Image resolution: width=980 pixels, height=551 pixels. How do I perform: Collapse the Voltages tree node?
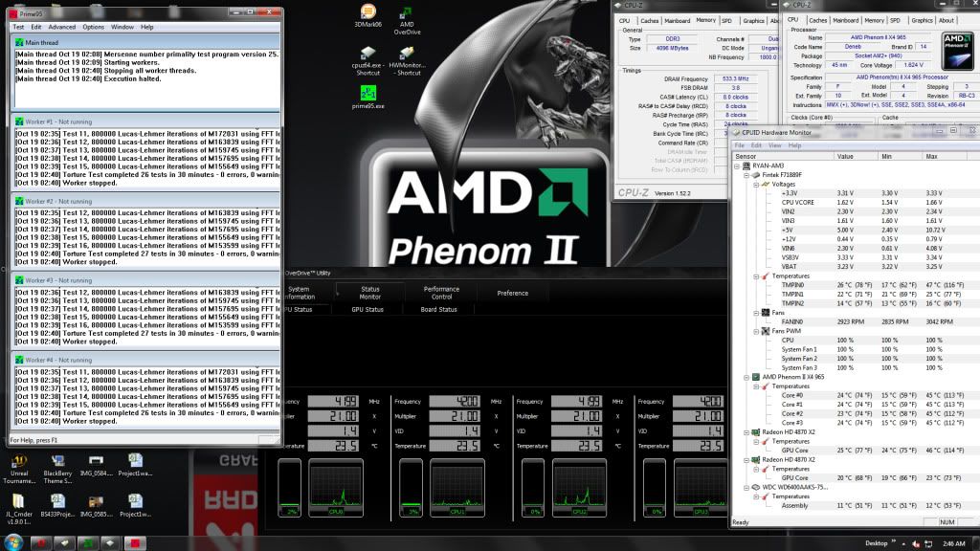tap(755, 185)
